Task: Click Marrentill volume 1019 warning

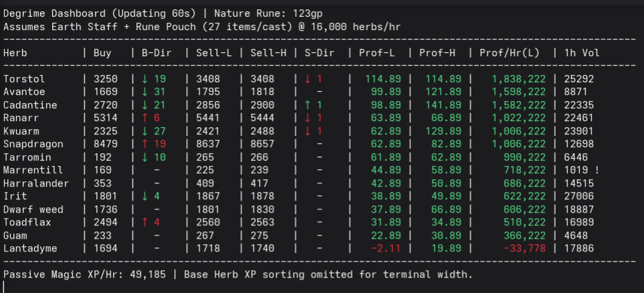Action: [x=582, y=171]
